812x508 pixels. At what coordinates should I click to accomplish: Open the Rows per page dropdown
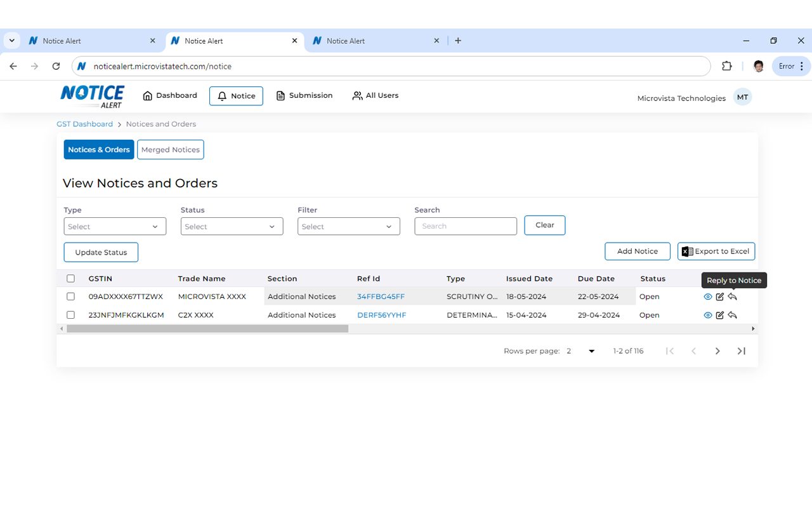pos(582,351)
